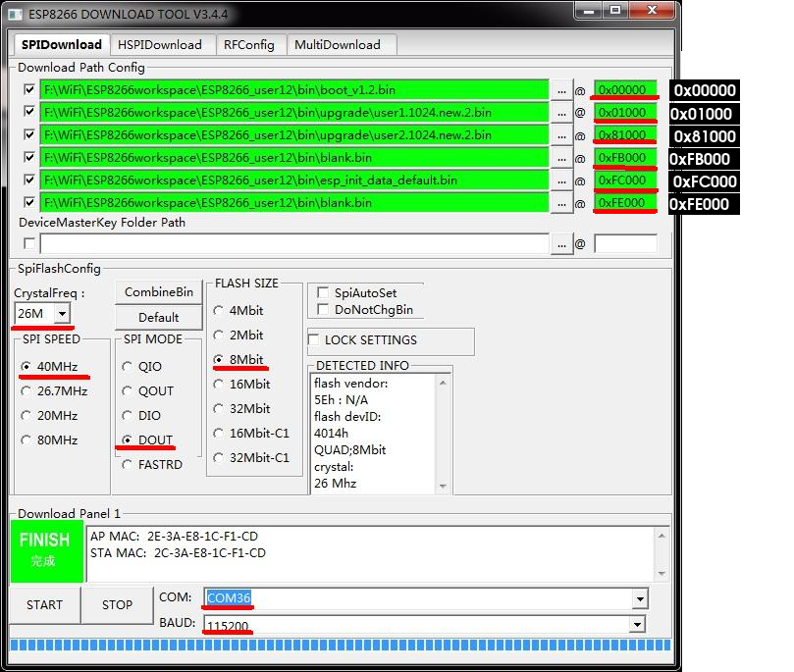The image size is (794, 672).
Task: Click the 0x01000 address field
Action: click(x=625, y=113)
